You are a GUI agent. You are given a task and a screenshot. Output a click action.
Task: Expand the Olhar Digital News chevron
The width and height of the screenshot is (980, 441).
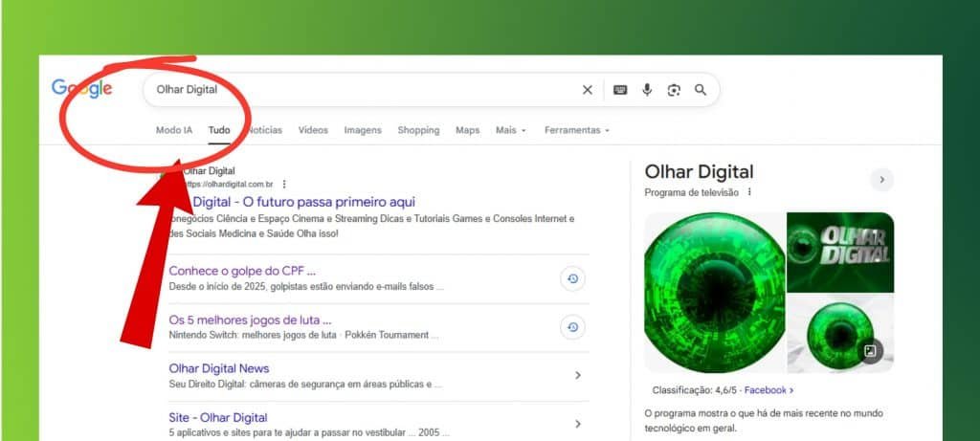point(577,376)
